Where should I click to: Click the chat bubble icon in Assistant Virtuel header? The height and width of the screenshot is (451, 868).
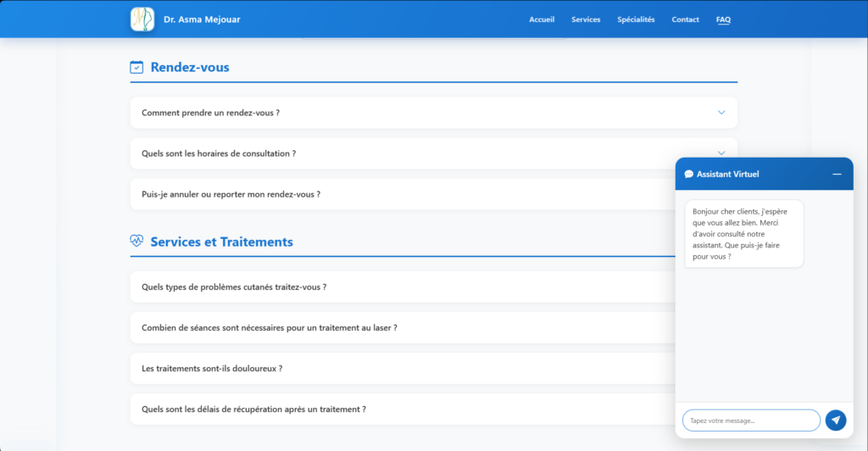coord(688,175)
